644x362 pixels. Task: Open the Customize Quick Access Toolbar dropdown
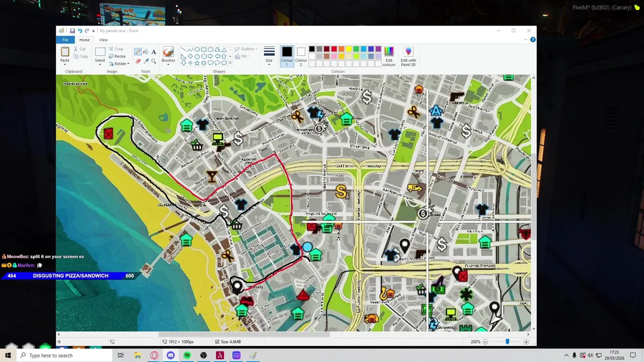(93, 31)
